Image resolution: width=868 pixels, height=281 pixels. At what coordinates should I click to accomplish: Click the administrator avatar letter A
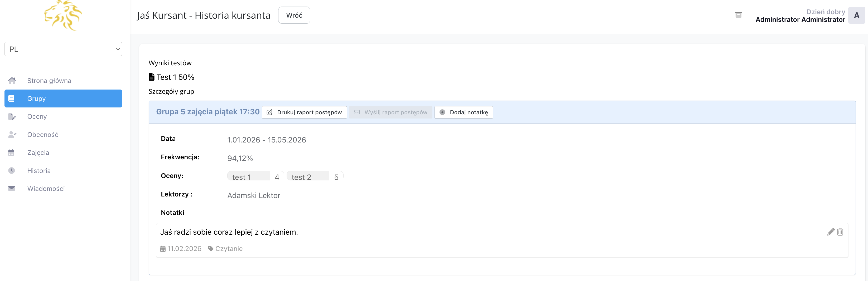pos(856,16)
